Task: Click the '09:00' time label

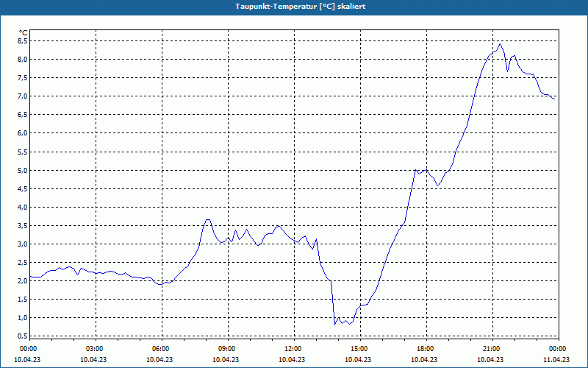Action: point(228,349)
